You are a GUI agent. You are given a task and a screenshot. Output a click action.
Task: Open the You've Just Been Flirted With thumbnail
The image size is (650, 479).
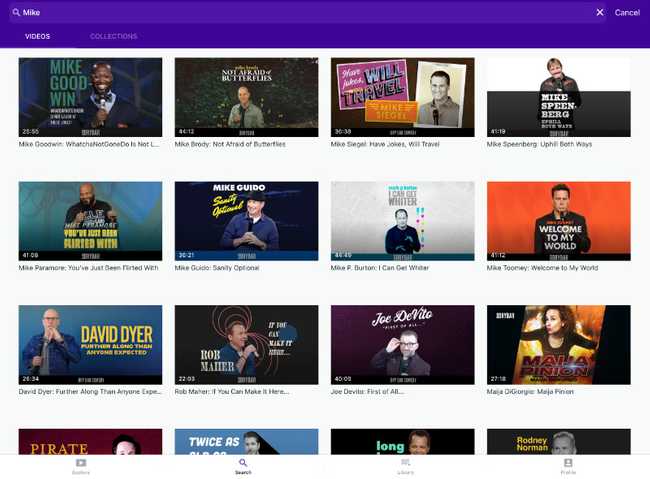tap(90, 221)
